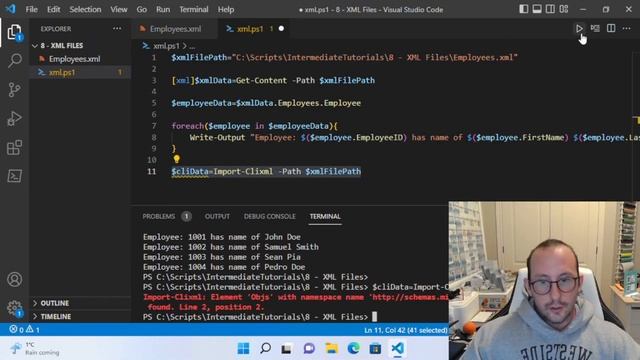Image resolution: width=640 pixels, height=360 pixels.
Task: Switch to the Employees.xml editor tab
Action: click(x=175, y=29)
